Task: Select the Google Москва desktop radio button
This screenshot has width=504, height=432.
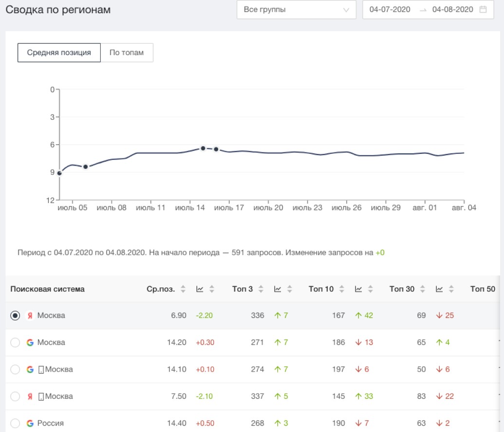Action: (x=16, y=342)
